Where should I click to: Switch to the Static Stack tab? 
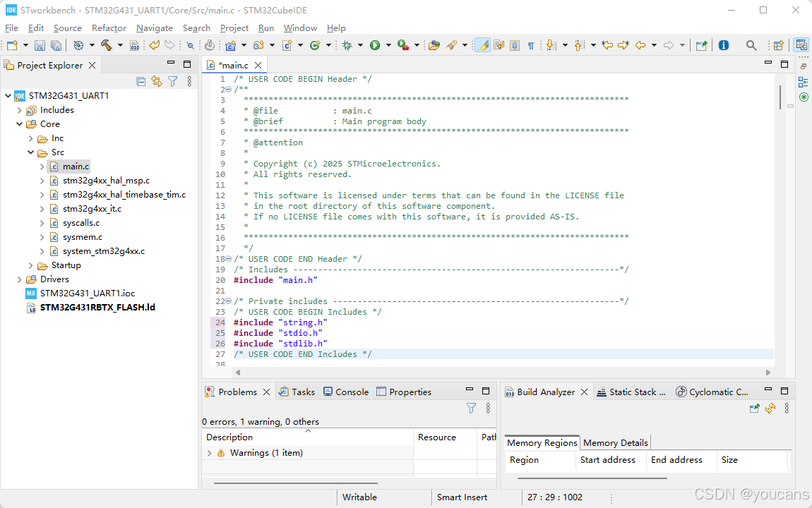[x=631, y=392]
